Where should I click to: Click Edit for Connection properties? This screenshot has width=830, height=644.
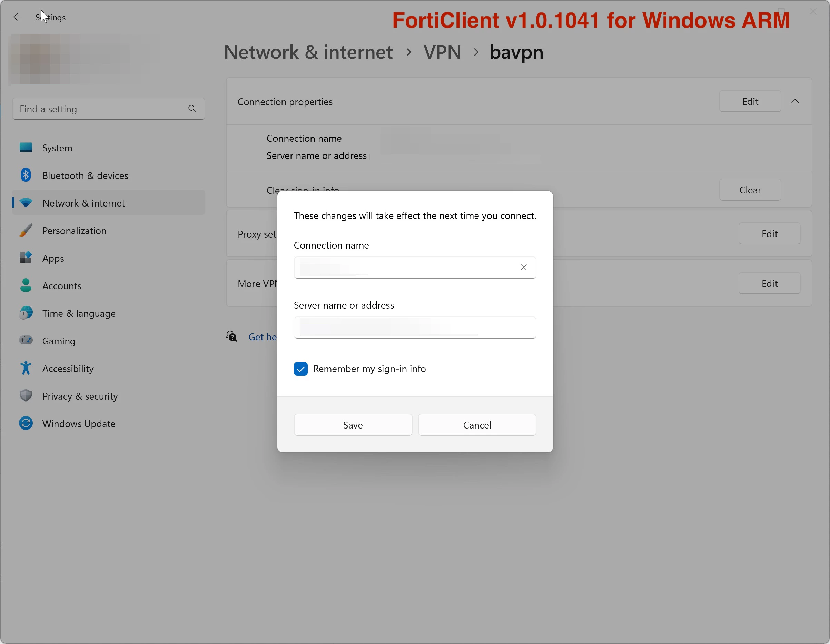750,101
